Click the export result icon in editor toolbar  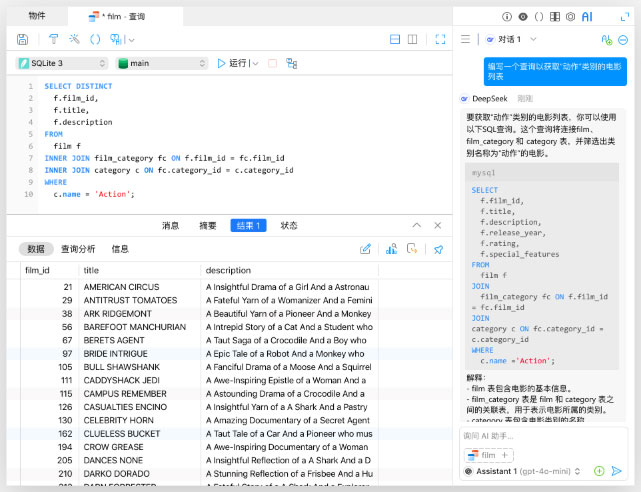pos(117,39)
